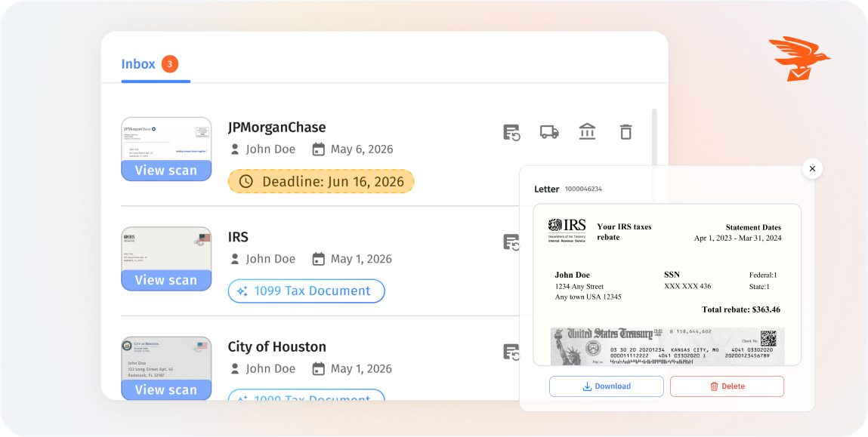Click the clock icon in the Deadline badge
The image size is (868, 437).
click(x=246, y=181)
